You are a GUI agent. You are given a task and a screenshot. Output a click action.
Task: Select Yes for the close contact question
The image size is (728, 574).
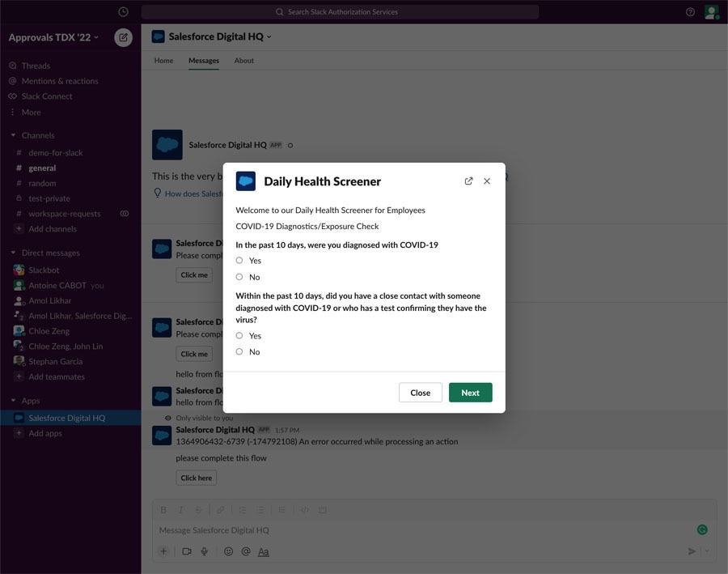point(239,335)
